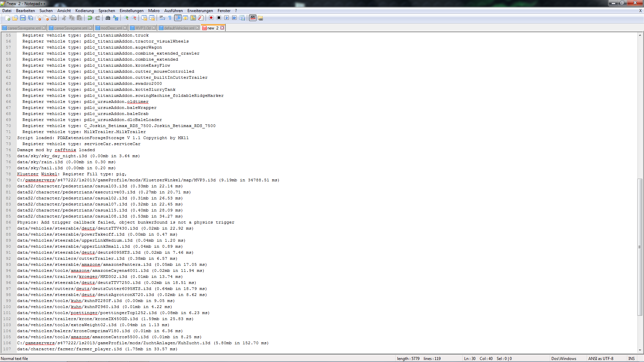The height and width of the screenshot is (362, 644).
Task: Close the current document via the toolbar Close icon
Action: 38,18
